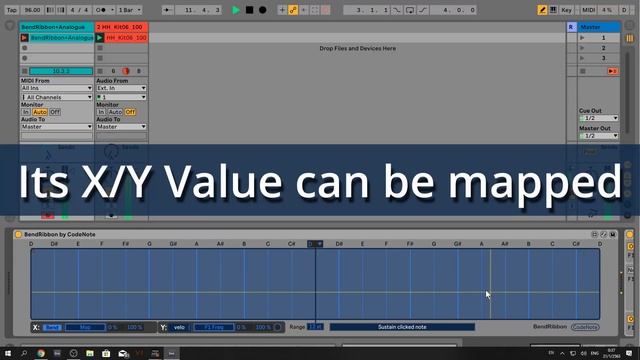Enter MIDI map mode
This screenshot has width=640, height=360.
point(588,10)
